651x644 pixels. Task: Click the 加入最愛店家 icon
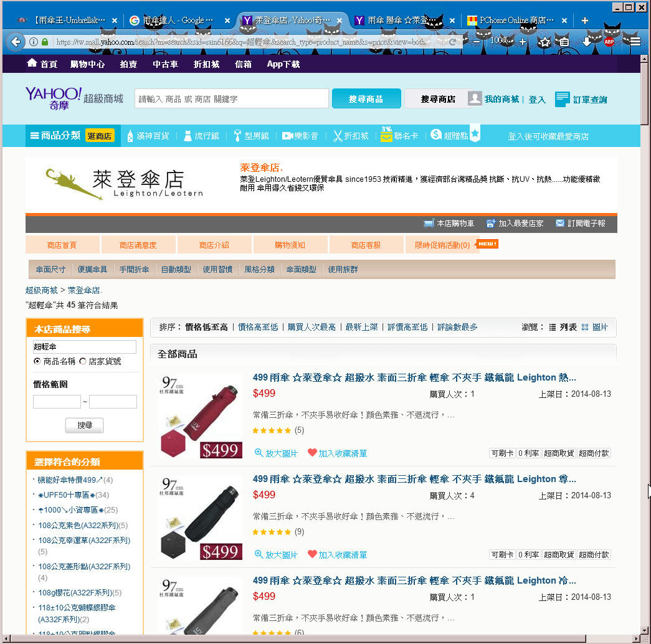coord(491,224)
